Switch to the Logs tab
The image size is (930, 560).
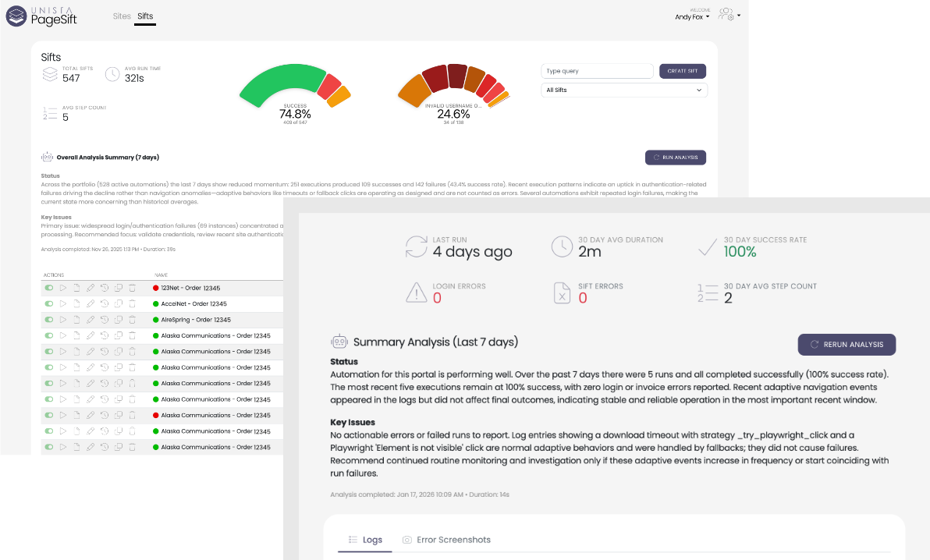point(365,540)
